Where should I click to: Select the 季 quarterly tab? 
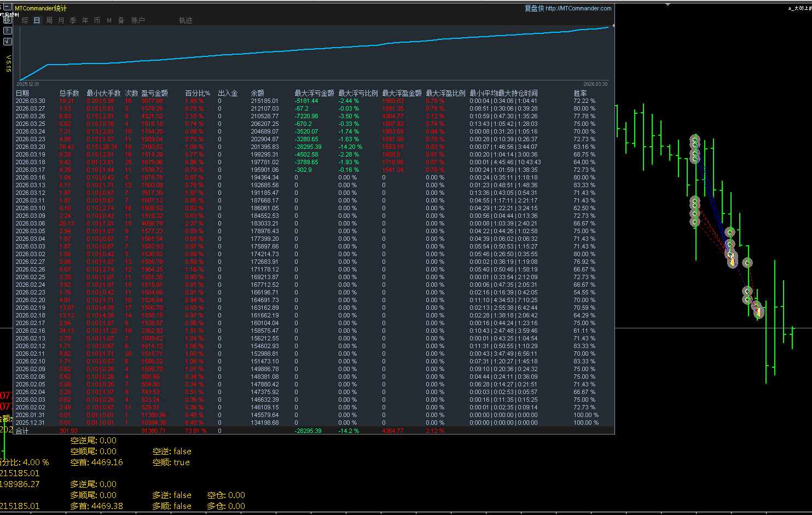(73, 20)
